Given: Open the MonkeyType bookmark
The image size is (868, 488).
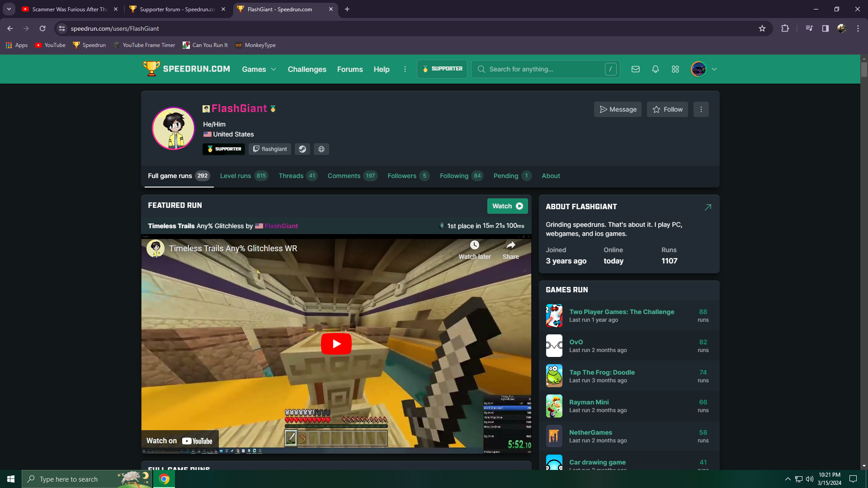Looking at the screenshot, I should click(x=255, y=45).
